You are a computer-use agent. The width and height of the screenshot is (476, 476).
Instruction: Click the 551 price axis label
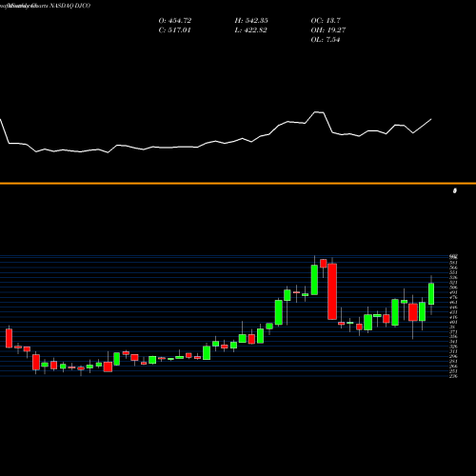click(x=454, y=272)
